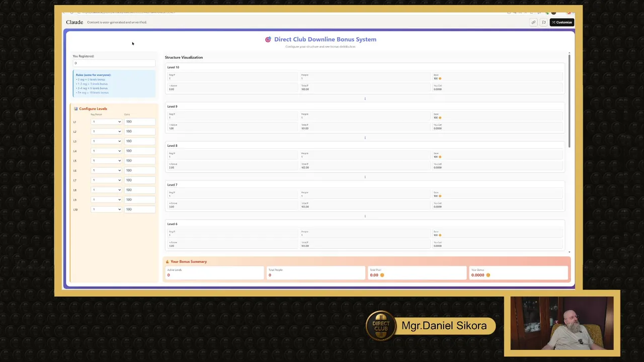Click the Mgr.Daniel Sikora name banner
Image resolution: width=644 pixels, height=362 pixels.
tap(444, 326)
